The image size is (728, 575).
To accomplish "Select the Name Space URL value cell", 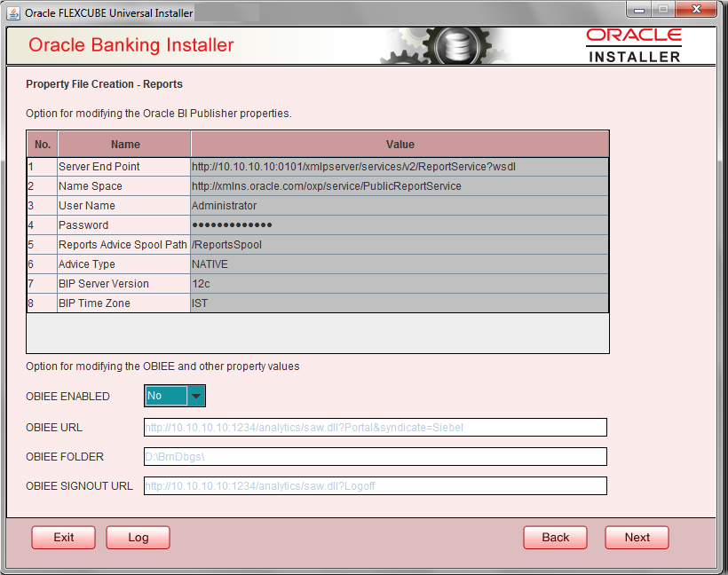I will [x=400, y=186].
